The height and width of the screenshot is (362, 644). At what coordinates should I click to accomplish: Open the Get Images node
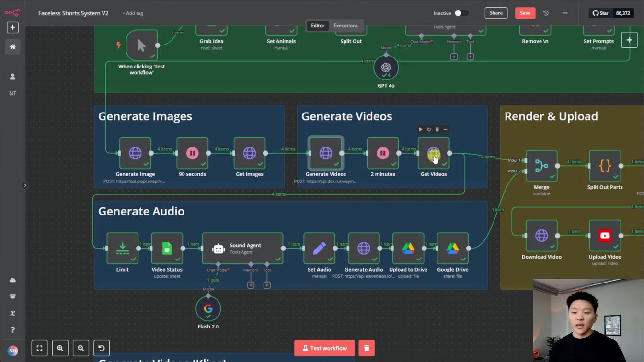pos(249,153)
